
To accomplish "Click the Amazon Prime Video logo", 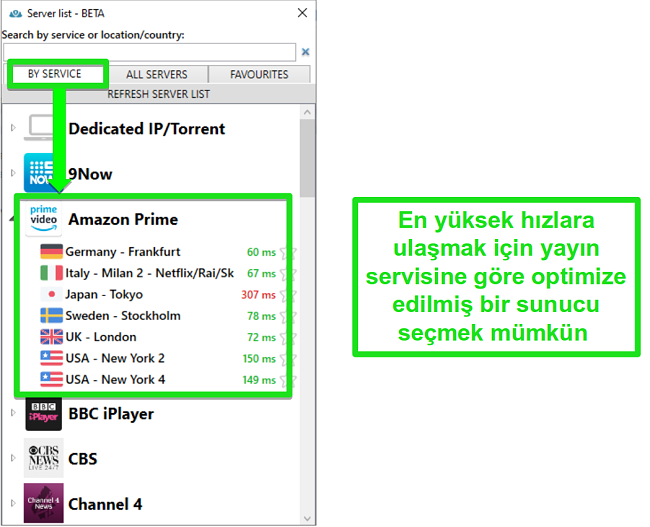I will 44,219.
